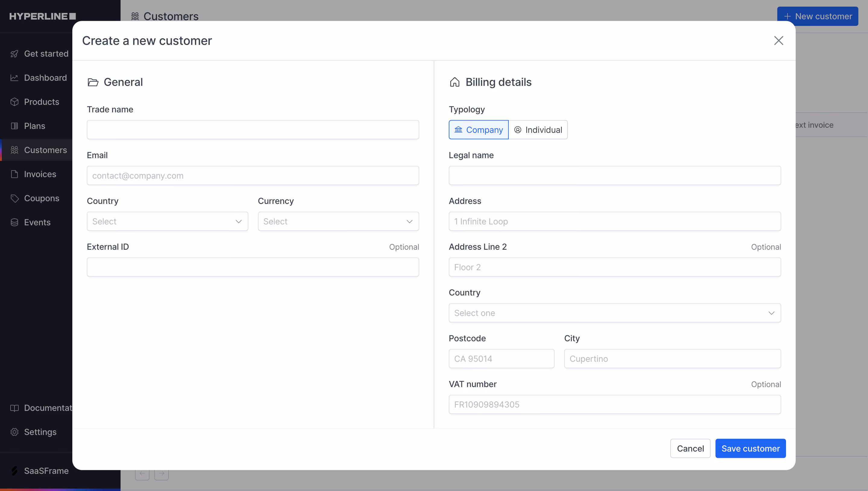Click the Hyperline logo
Viewport: 868px width, 491px height.
tap(42, 16)
